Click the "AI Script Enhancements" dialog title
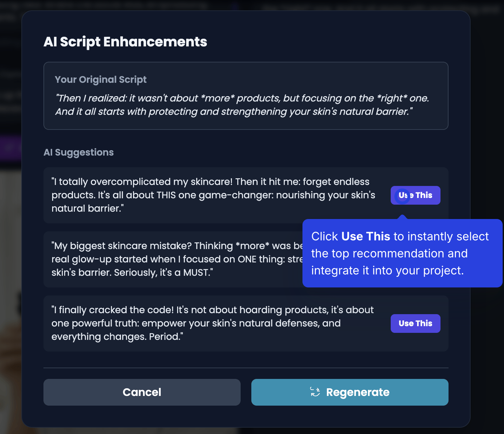Screen dimensions: 504x434 (125, 42)
